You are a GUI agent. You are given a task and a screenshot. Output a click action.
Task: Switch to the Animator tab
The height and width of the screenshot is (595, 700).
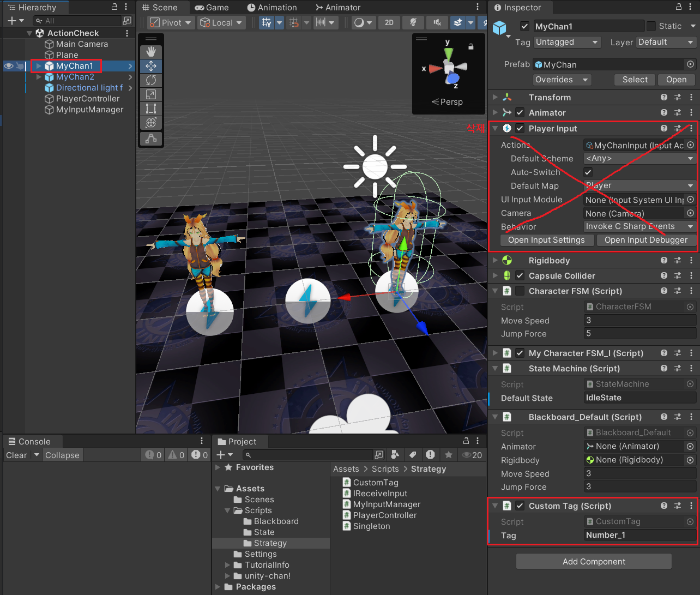click(x=338, y=8)
